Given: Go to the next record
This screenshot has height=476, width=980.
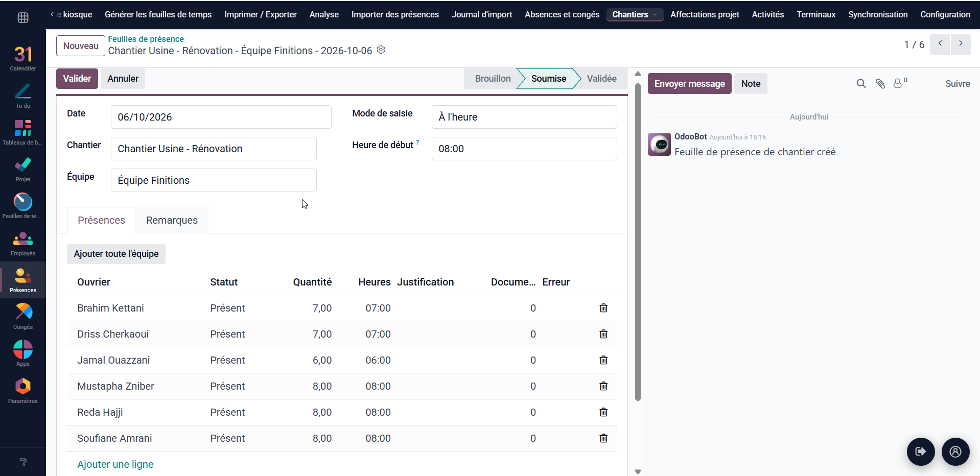Looking at the screenshot, I should click(961, 44).
